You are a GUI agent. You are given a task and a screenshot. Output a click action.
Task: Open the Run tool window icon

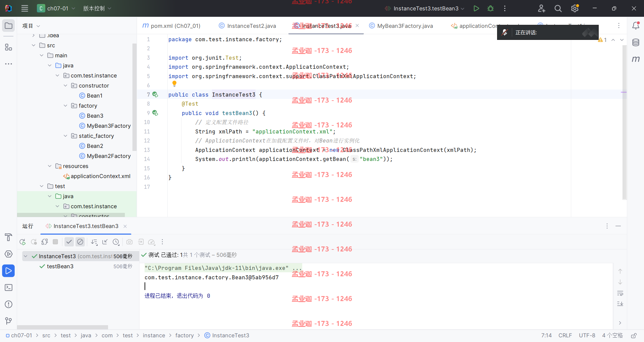(8, 271)
